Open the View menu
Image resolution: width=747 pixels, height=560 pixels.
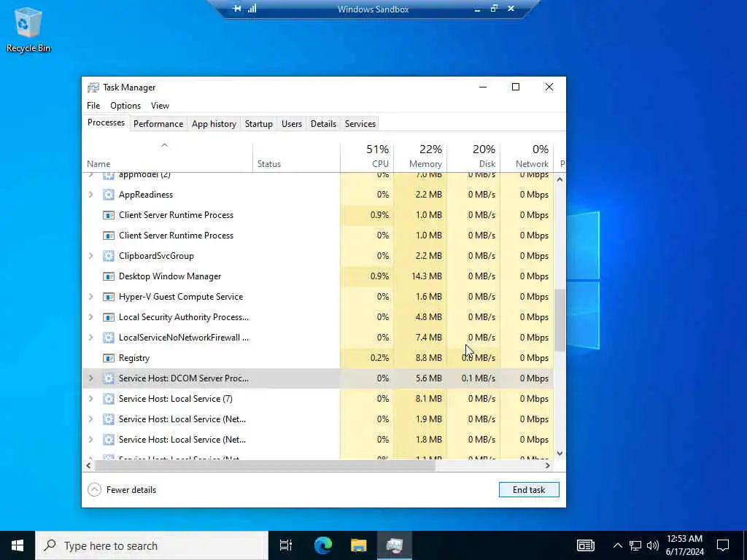point(160,106)
